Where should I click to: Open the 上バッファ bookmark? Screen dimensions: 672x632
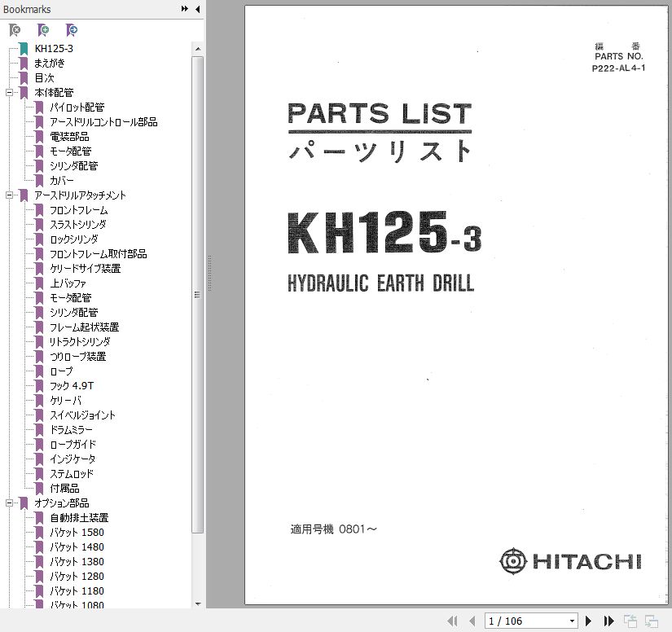68,283
